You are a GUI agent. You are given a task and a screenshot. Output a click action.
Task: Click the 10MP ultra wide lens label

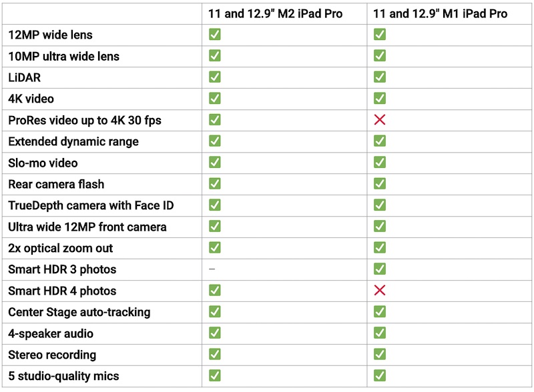pyautogui.click(x=63, y=56)
